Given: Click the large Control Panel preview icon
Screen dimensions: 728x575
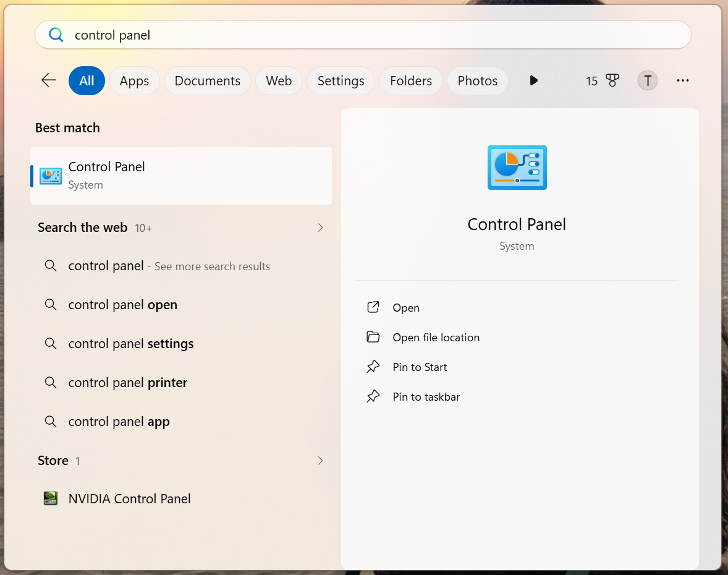Looking at the screenshot, I should (x=517, y=167).
